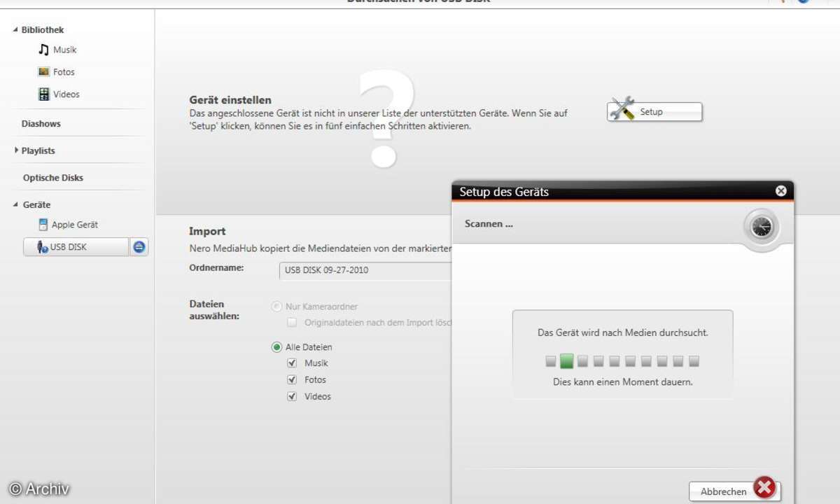
Task: Click the "Ordnername:" label
Action: [216, 267]
